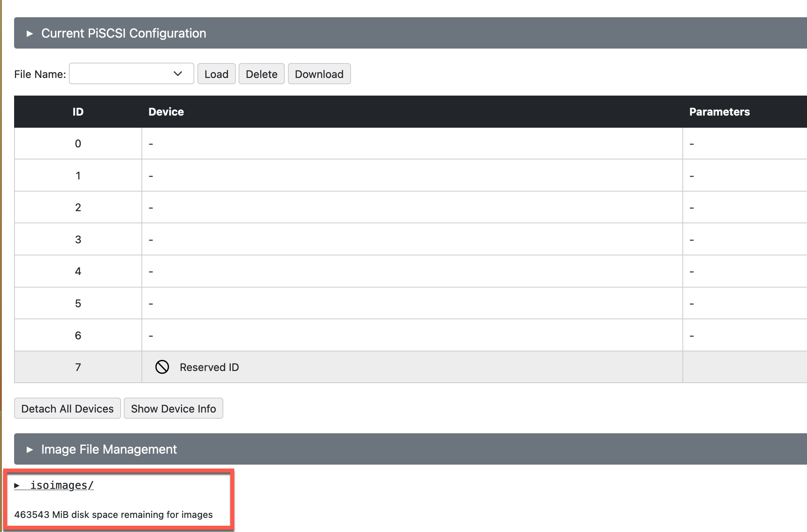The height and width of the screenshot is (532, 807).
Task: Click the Reserved ID prohibited icon
Action: pos(162,367)
